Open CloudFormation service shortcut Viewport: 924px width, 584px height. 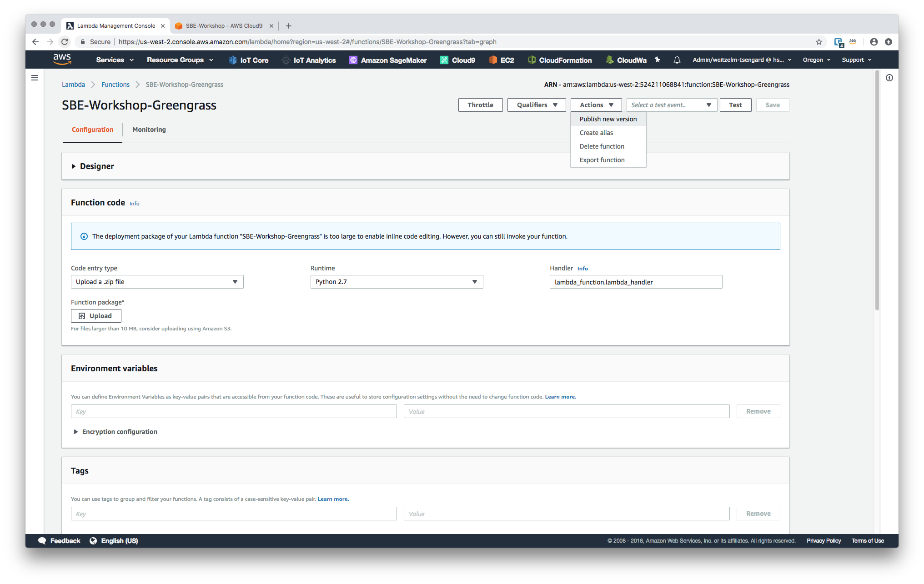click(x=560, y=60)
